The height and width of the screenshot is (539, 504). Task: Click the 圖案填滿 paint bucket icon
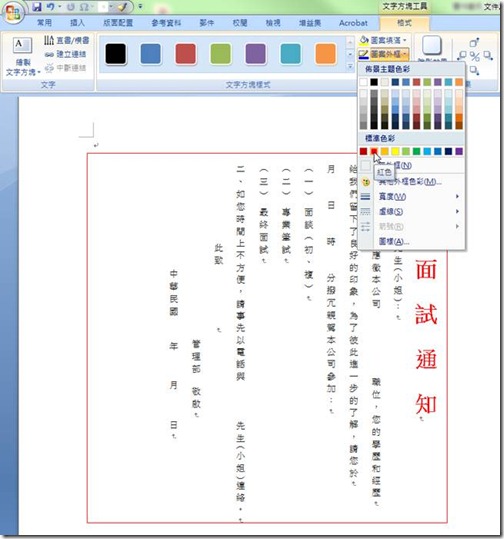point(364,41)
